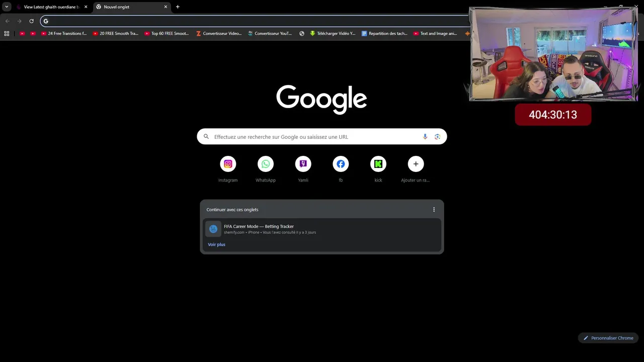Go back with the back arrow
644x362 pixels.
tap(7, 21)
